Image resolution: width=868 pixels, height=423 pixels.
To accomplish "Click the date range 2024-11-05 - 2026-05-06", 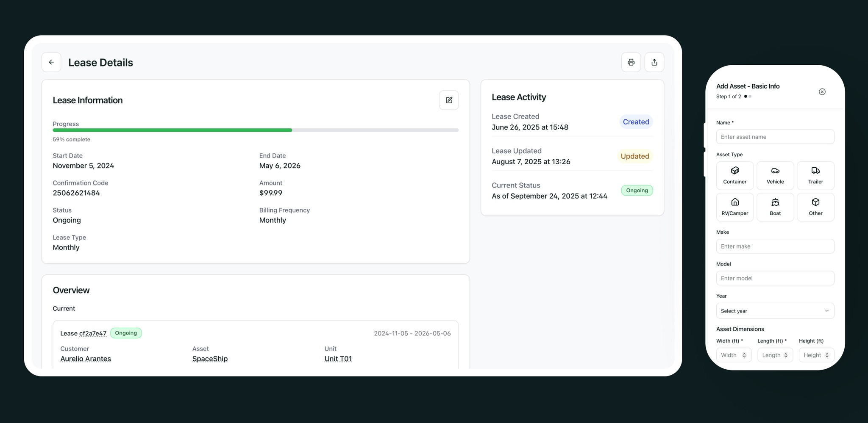I will pos(412,333).
